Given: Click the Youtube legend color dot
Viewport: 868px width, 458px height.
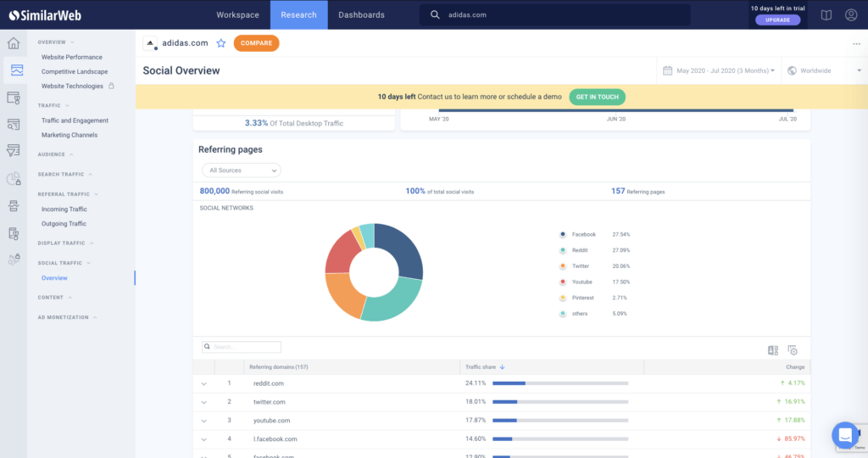Looking at the screenshot, I should pyautogui.click(x=563, y=282).
